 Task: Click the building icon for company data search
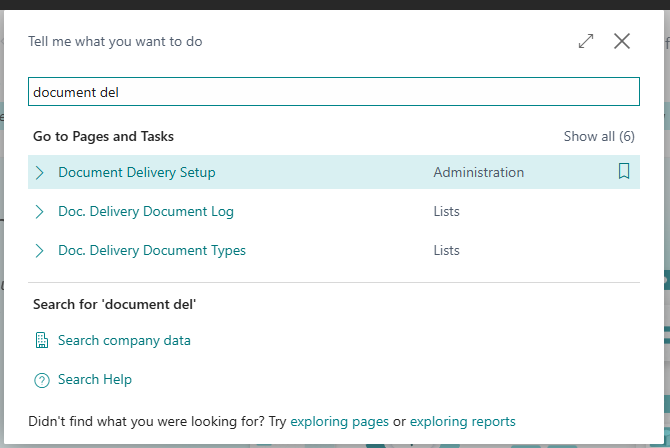click(41, 340)
